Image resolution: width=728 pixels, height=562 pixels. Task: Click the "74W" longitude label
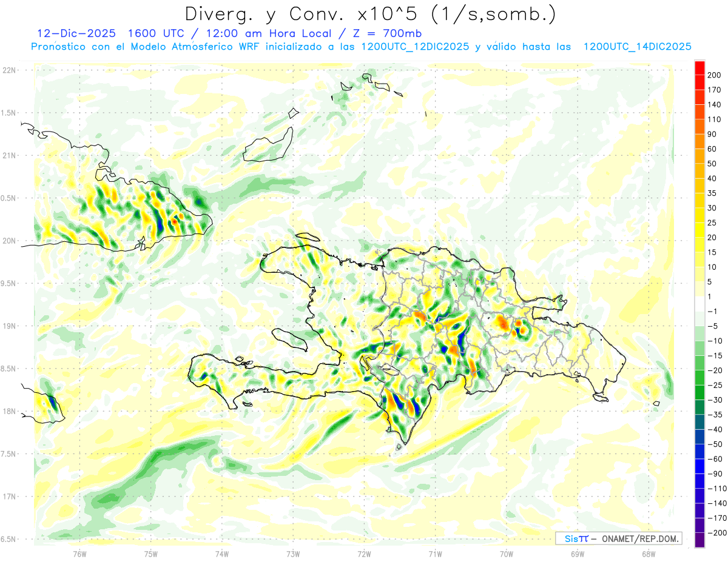click(222, 554)
